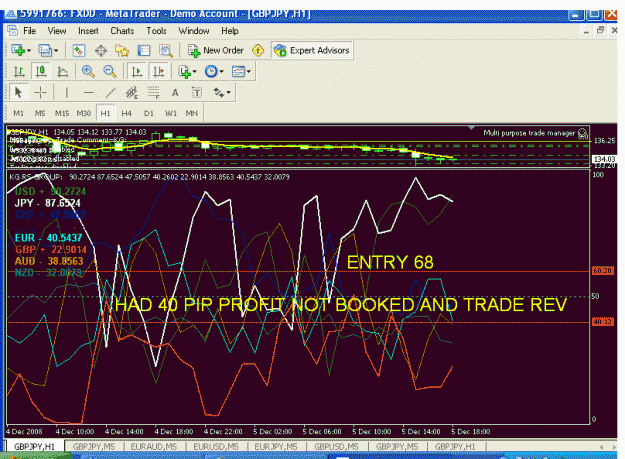This screenshot has height=459, width=625.
Task: Select the ENTRY 68 text label
Action: 390,263
